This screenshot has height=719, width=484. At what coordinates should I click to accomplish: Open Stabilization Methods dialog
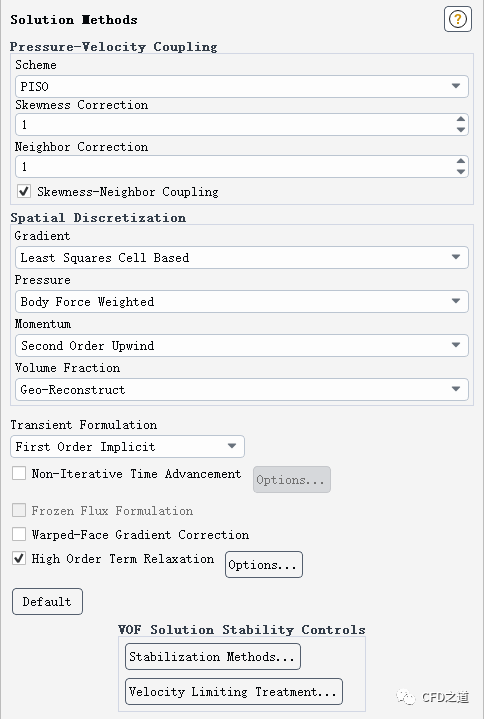(x=213, y=657)
